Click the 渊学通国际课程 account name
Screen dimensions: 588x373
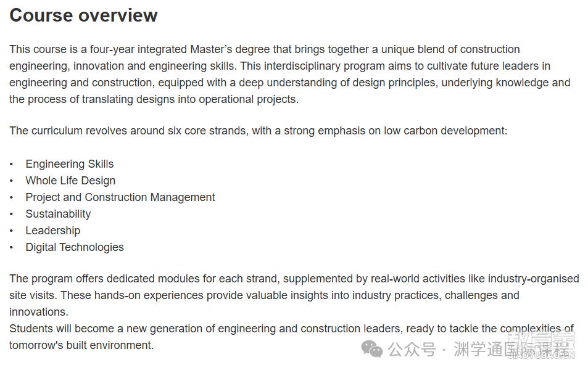511,349
